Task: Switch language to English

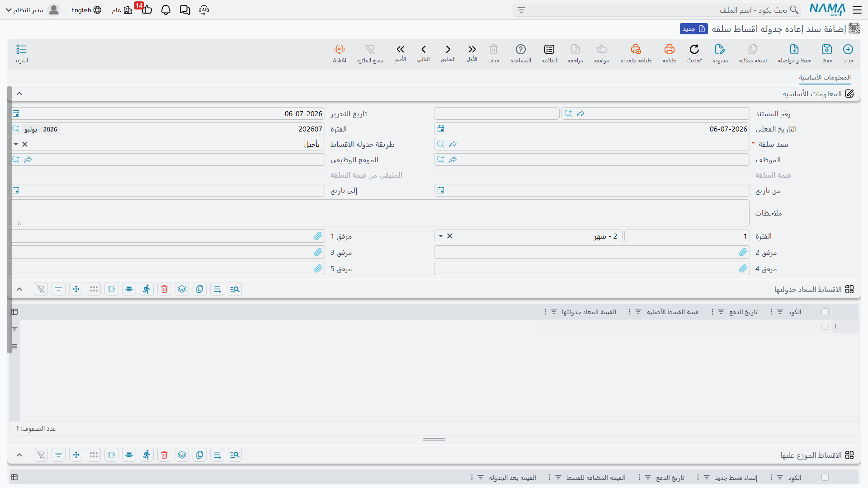Action: 86,10
